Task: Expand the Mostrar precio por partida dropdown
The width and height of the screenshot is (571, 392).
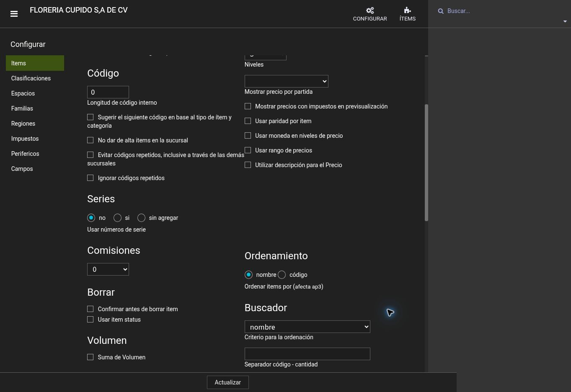Action: 287,81
